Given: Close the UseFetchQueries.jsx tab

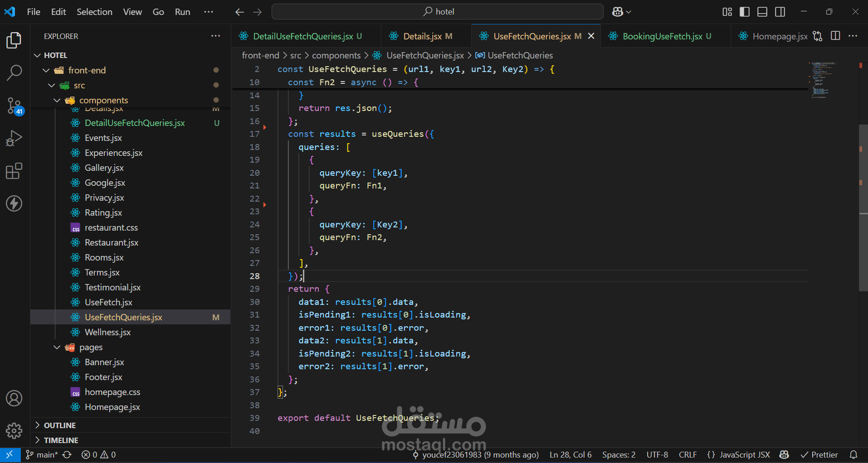Looking at the screenshot, I should tap(591, 36).
